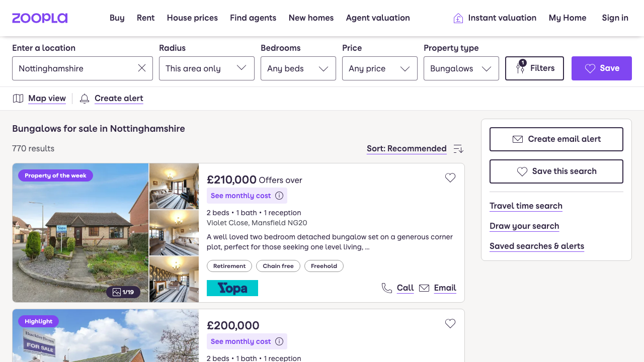
Task: Click the envelope icon to Email the agent
Action: [424, 288]
